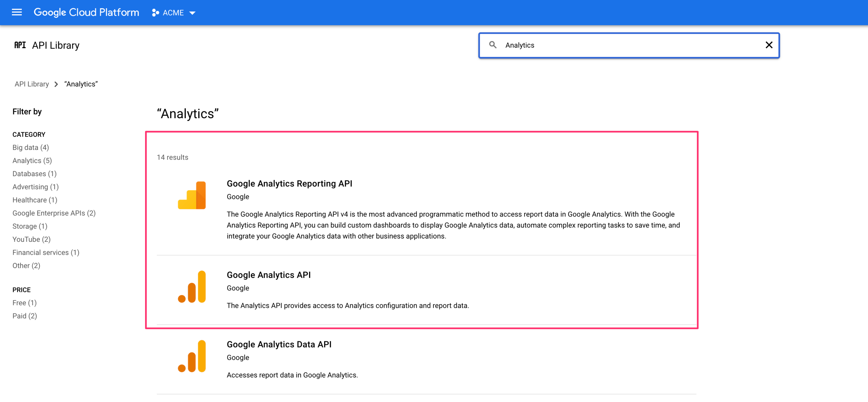Open Google Analytics Data API title
The image size is (868, 402).
(279, 344)
